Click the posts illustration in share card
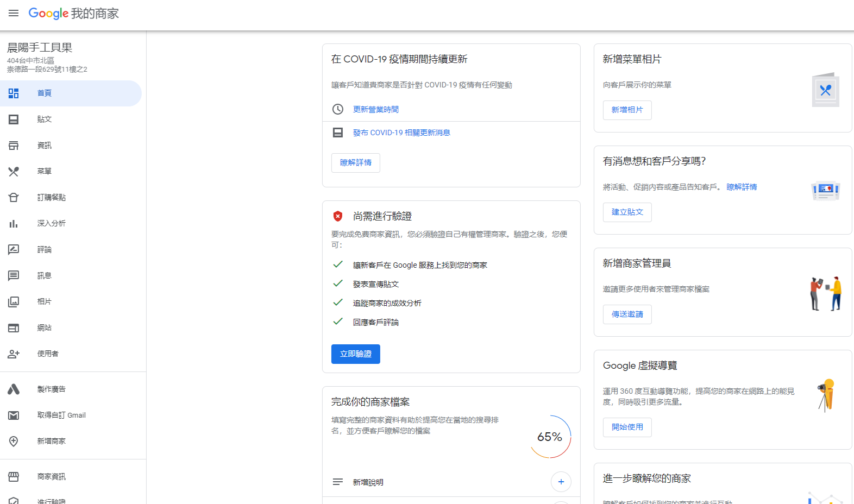This screenshot has width=854, height=504. (x=826, y=191)
